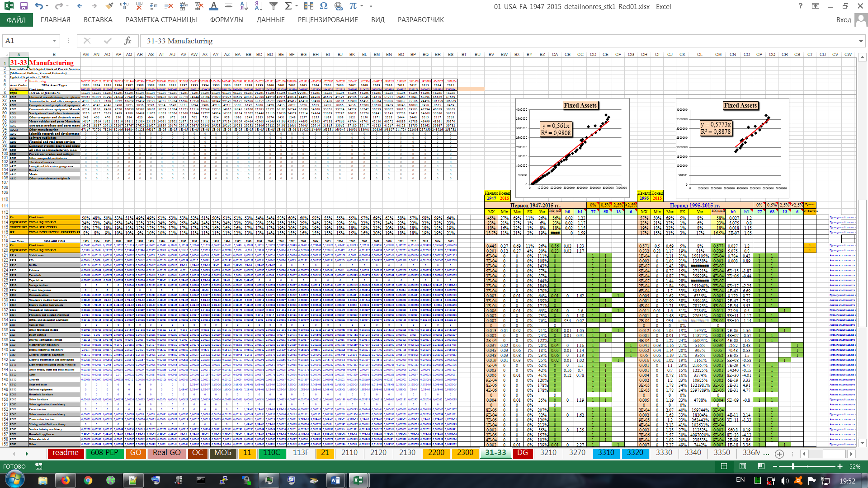
Task: Open the Name Box dropdown arrow
Action: click(55, 41)
